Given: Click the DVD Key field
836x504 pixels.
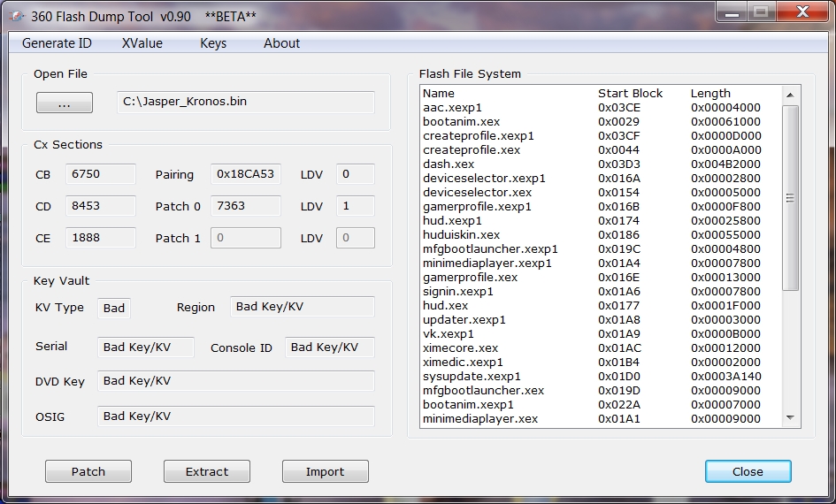Looking at the screenshot, I should [236, 381].
